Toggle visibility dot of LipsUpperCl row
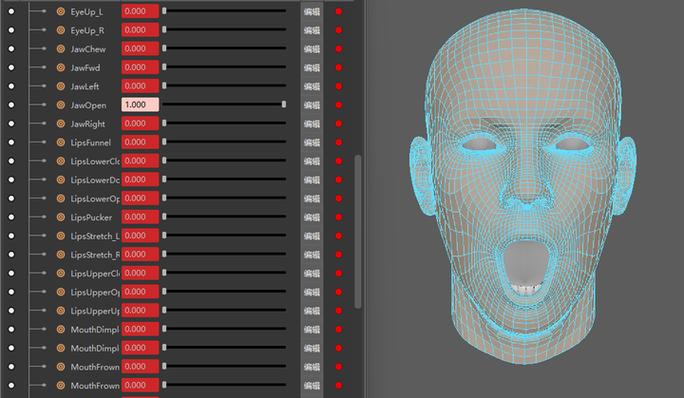The height and width of the screenshot is (398, 684). (x=11, y=274)
